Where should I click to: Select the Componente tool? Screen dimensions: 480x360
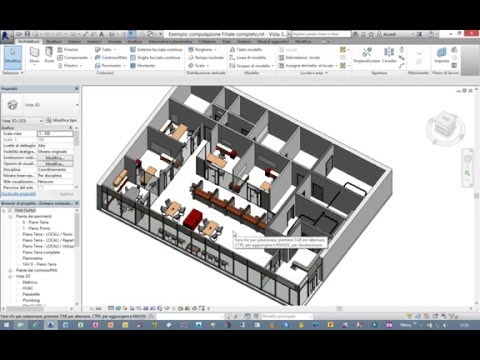[x=72, y=58]
